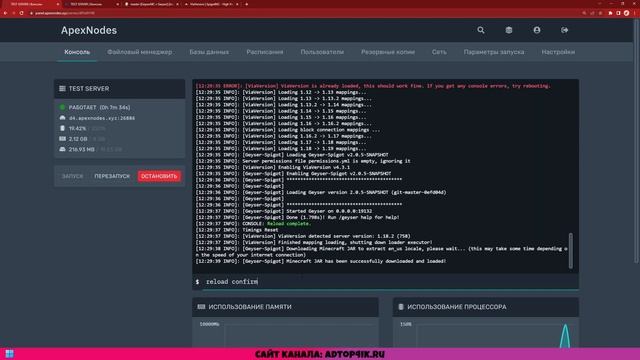Click the ИСПОЛЬЗОВАНИЕ ПАМЯТИ panel icon
640x360 pixels.
click(201, 307)
